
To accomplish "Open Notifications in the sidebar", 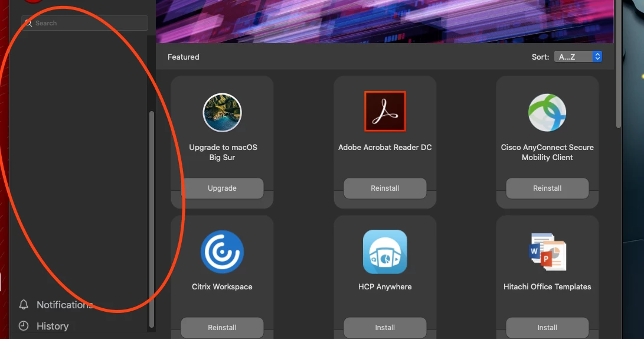I will pos(56,305).
